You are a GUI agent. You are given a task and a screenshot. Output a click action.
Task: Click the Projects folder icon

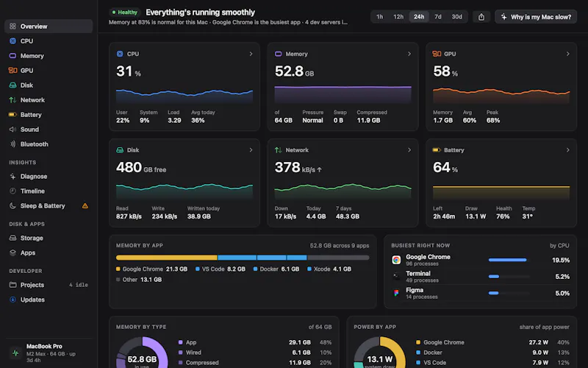12,285
